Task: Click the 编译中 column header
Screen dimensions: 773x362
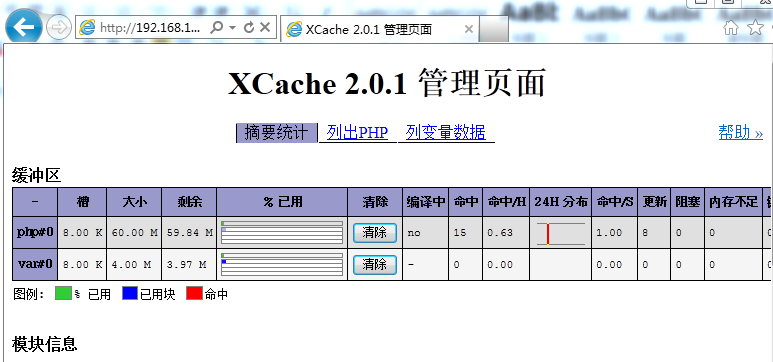Action: (425, 202)
